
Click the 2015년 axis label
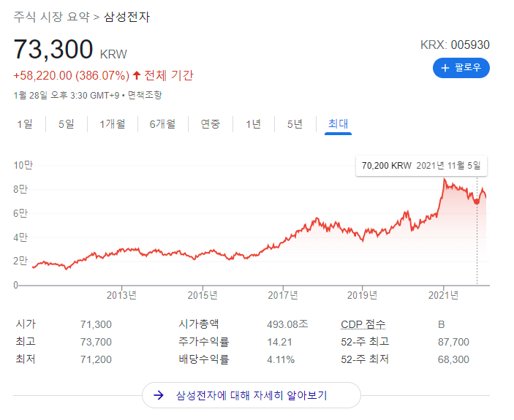tap(203, 295)
